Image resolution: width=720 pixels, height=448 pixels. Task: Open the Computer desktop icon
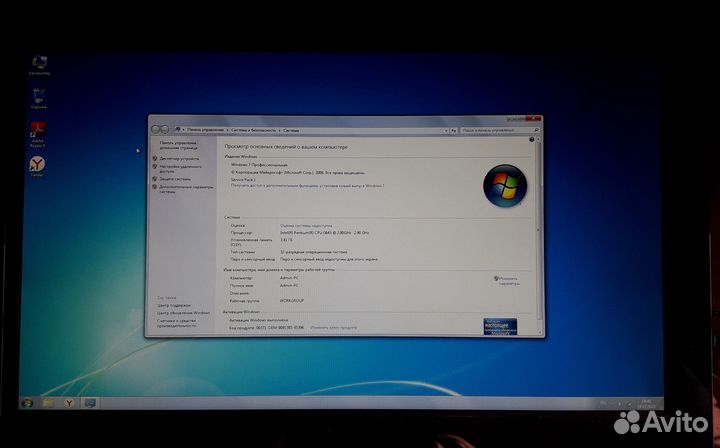(39, 65)
